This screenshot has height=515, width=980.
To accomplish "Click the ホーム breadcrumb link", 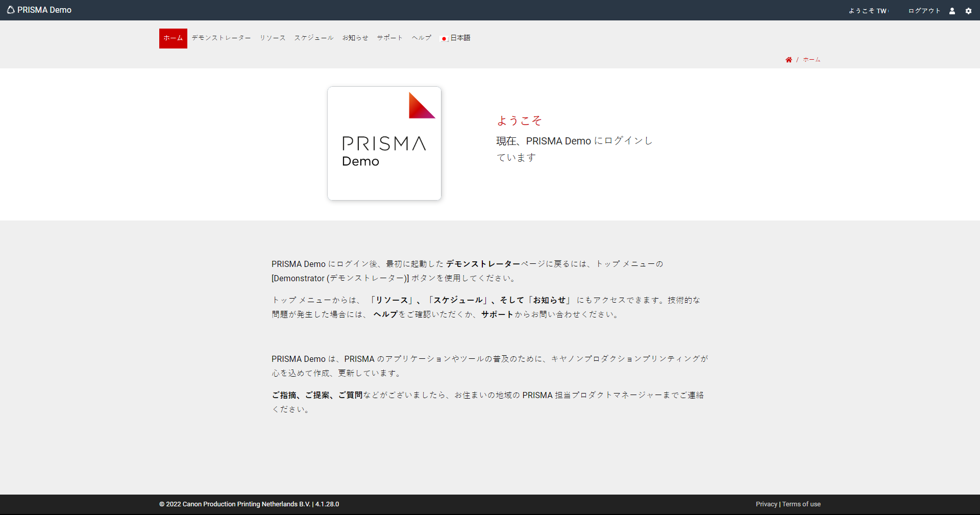I will (x=812, y=60).
